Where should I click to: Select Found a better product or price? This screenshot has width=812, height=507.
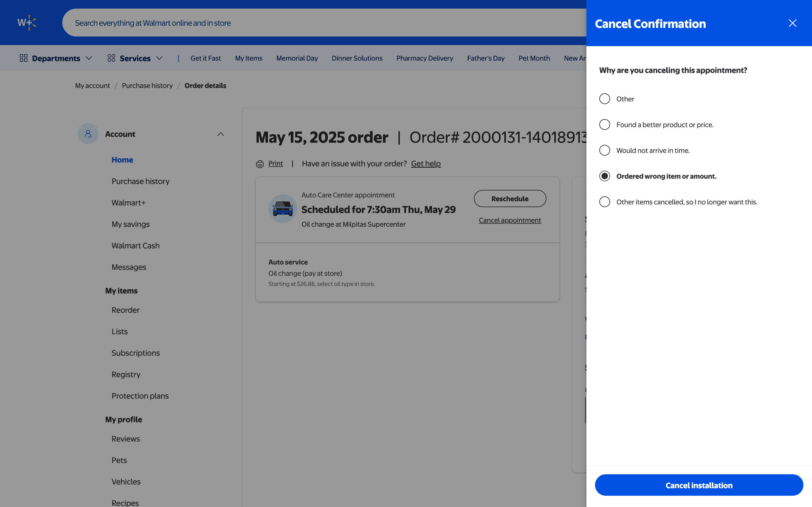[x=604, y=125]
